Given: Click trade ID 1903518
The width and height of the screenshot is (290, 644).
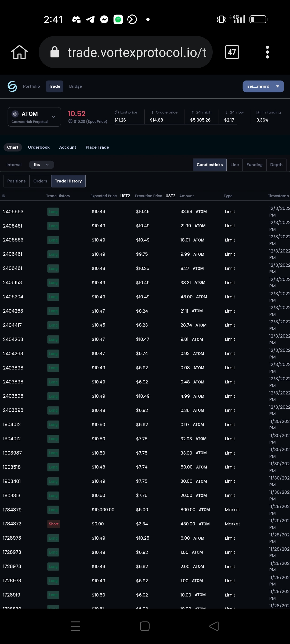Looking at the screenshot, I should pos(12,467).
